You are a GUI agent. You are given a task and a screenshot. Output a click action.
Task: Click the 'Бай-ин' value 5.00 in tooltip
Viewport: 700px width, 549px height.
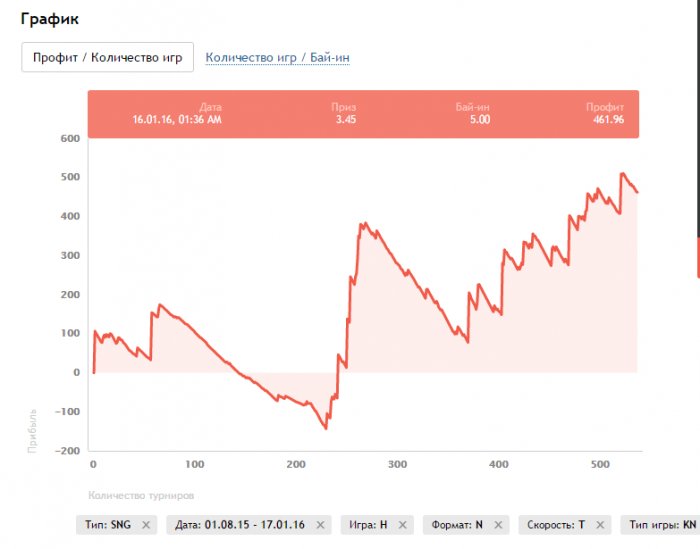pyautogui.click(x=479, y=120)
